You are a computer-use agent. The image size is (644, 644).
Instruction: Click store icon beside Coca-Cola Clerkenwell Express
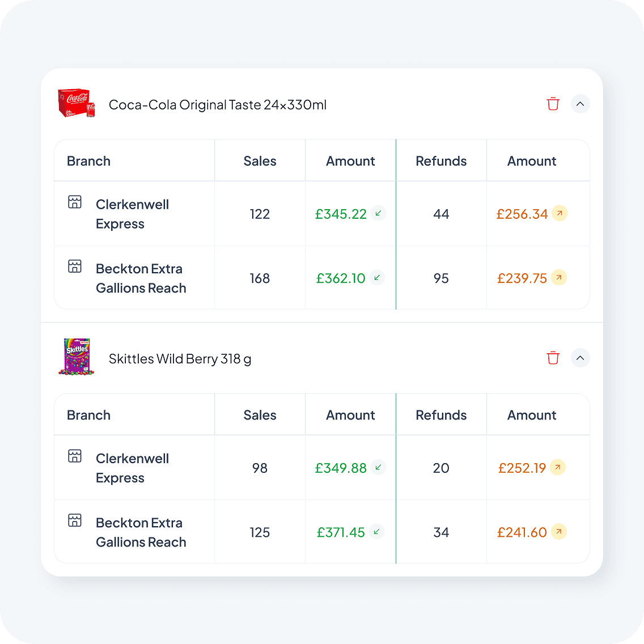tap(75, 202)
